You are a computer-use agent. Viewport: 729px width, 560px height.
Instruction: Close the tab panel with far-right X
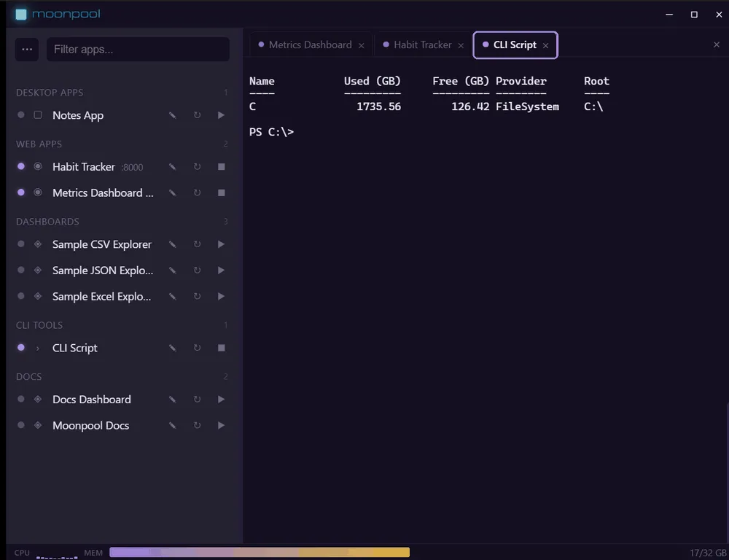click(x=717, y=44)
